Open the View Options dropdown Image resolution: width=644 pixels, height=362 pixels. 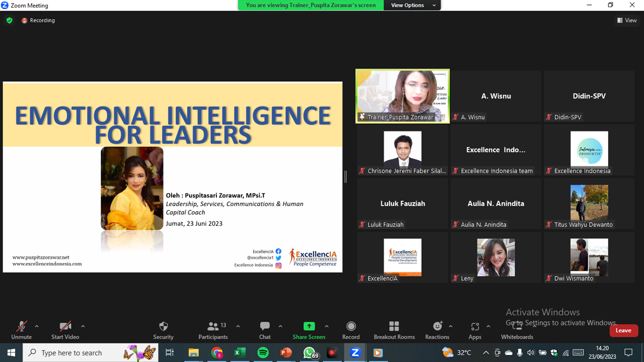pos(412,5)
